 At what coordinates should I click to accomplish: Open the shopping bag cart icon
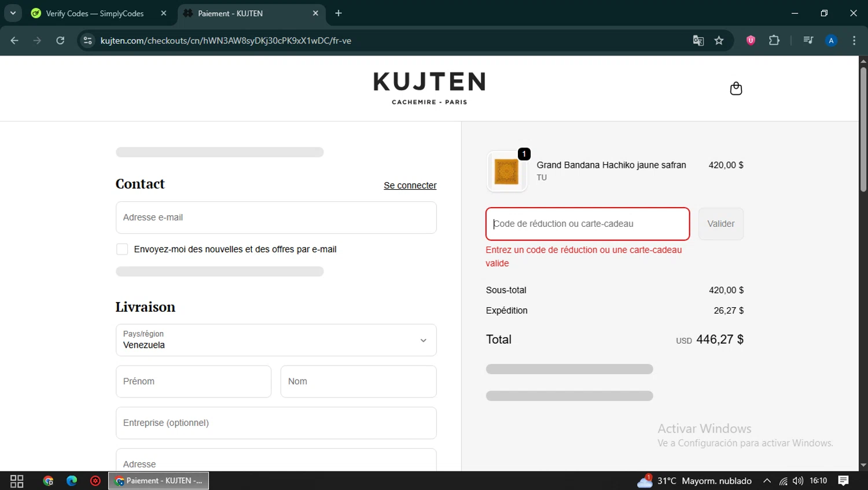735,89
